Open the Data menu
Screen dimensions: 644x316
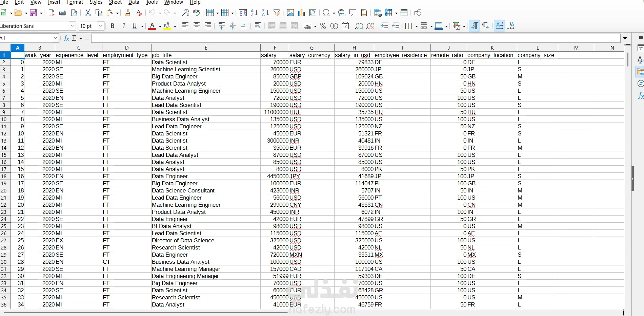point(134,2)
